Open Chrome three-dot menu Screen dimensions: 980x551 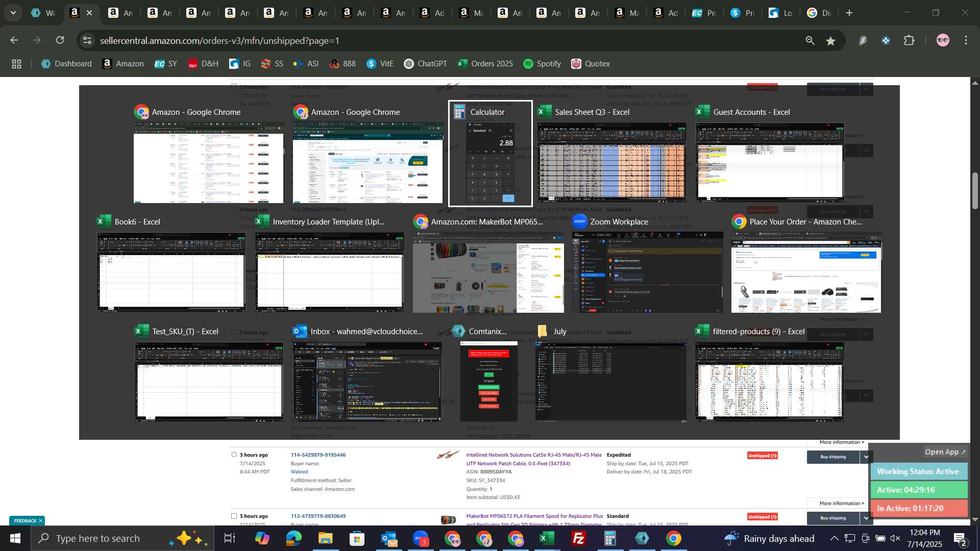[x=966, y=40]
